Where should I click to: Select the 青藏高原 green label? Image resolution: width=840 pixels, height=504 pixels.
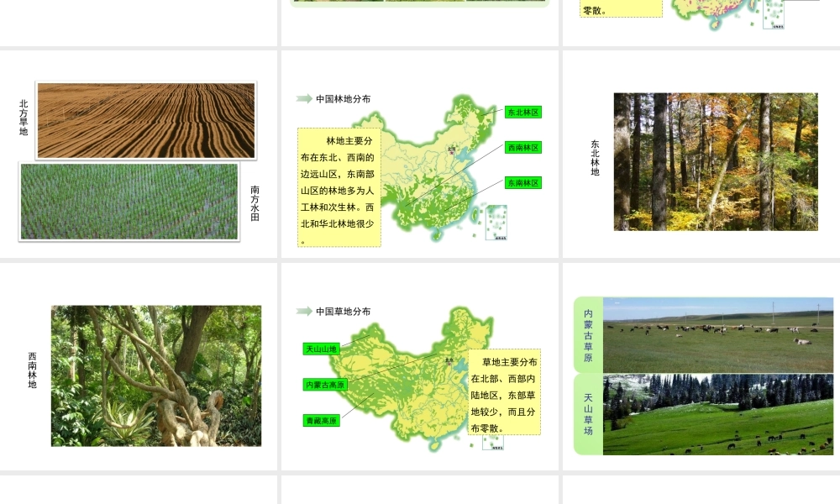click(x=322, y=421)
